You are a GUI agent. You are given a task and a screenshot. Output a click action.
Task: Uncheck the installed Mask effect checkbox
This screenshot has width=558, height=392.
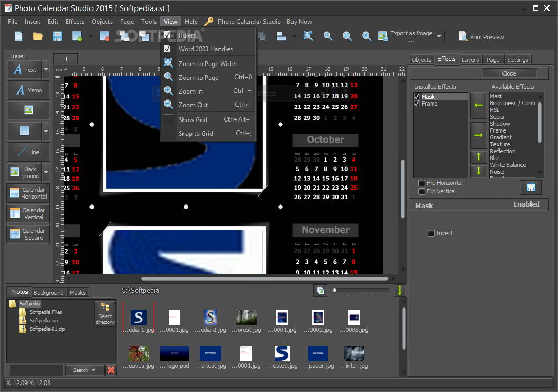coord(417,97)
